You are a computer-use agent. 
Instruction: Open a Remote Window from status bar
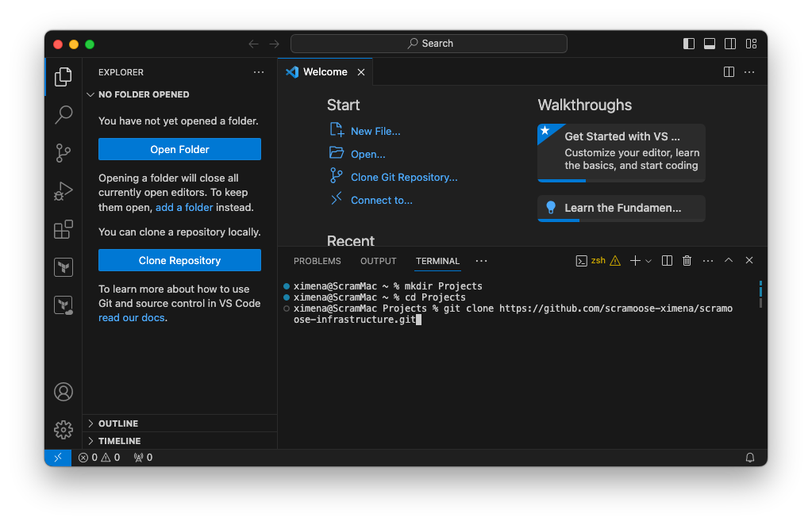click(x=58, y=458)
